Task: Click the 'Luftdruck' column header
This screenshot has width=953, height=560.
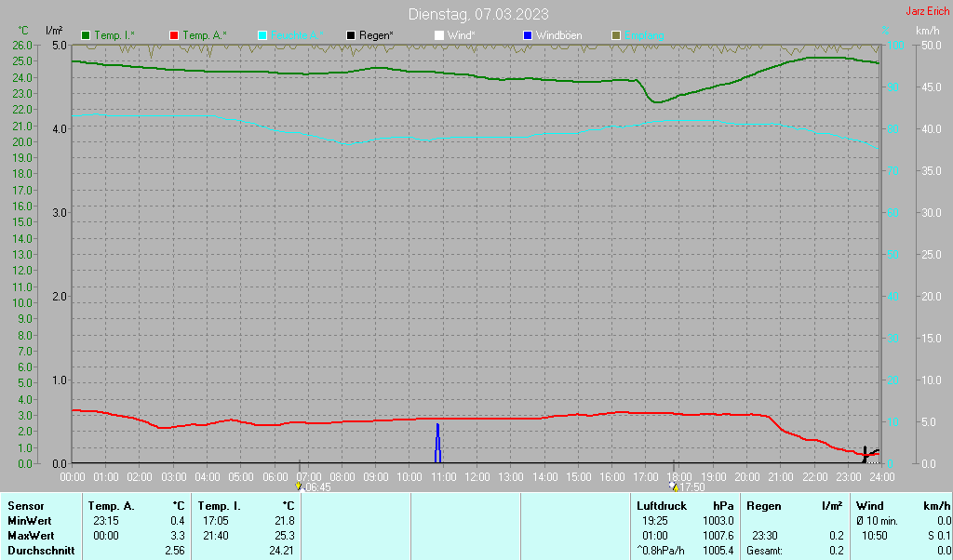Action: (662, 506)
